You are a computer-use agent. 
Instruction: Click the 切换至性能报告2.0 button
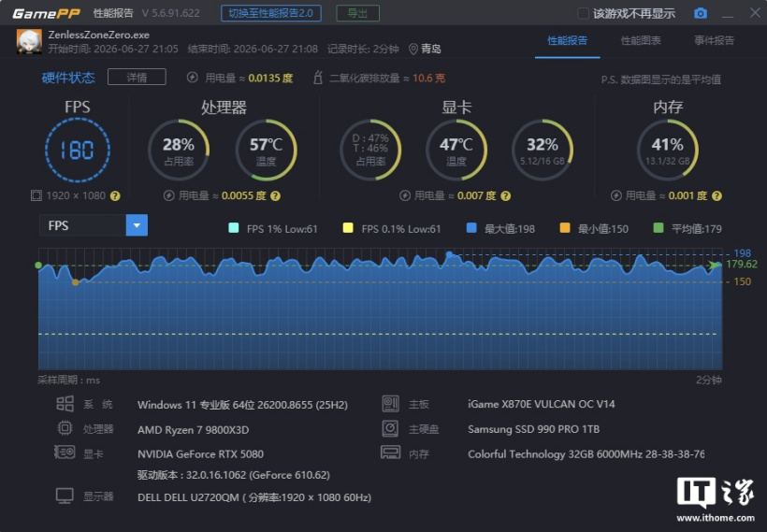point(271,13)
